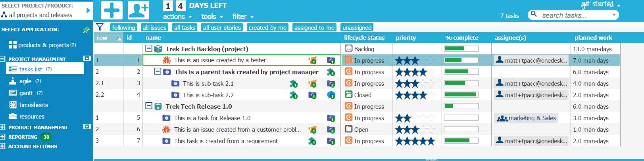The image size is (644, 161).
Task: Click the bug icon on customer problem issue
Action: [167, 130]
